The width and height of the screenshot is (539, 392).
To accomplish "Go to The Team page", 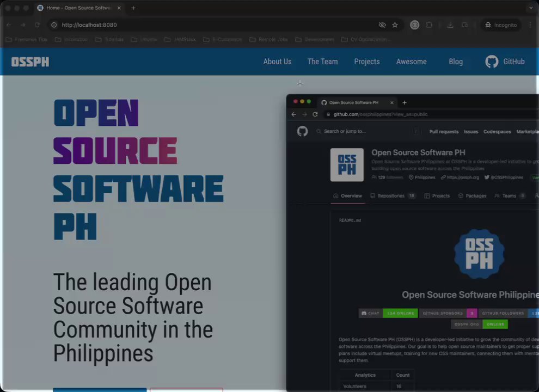I will coord(322,62).
